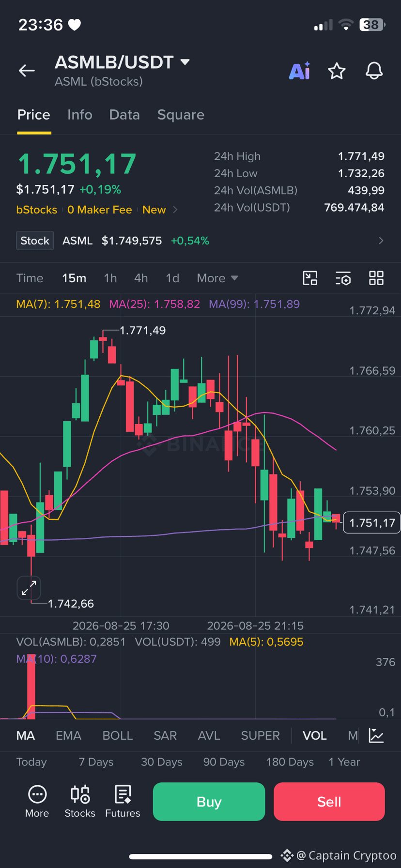Open the New promo link
The image size is (401, 868).
coord(154,210)
